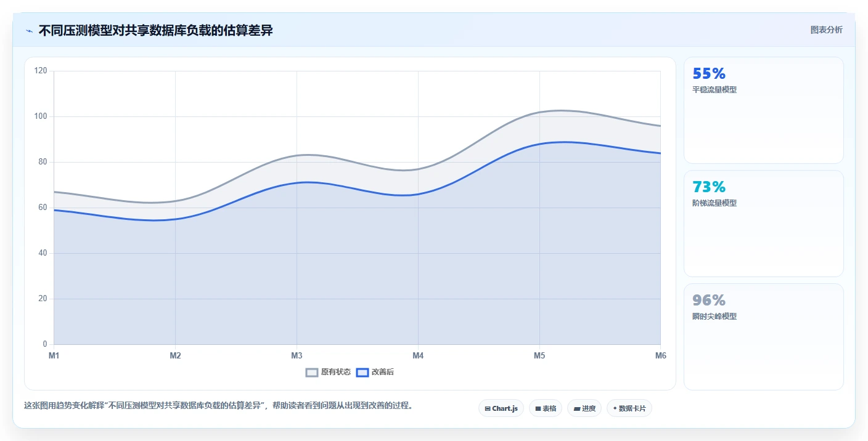Click the 瞬时尖峰模型 label
Viewport: 868px width, 441px height.
click(714, 316)
